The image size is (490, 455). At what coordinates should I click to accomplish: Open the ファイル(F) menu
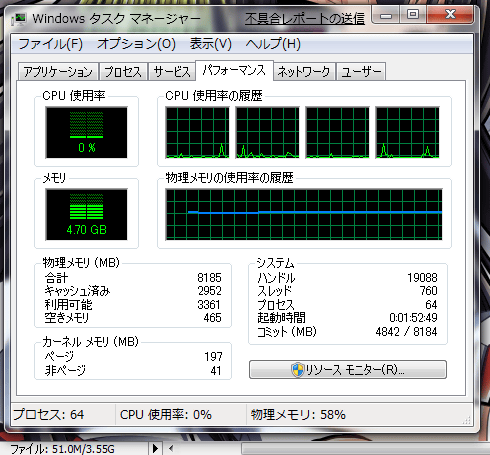pos(50,44)
